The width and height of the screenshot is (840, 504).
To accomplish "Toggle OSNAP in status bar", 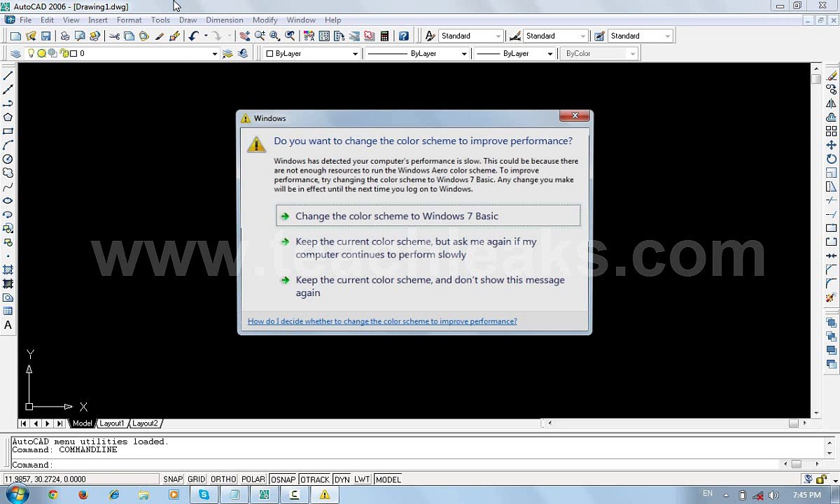I will pos(283,479).
